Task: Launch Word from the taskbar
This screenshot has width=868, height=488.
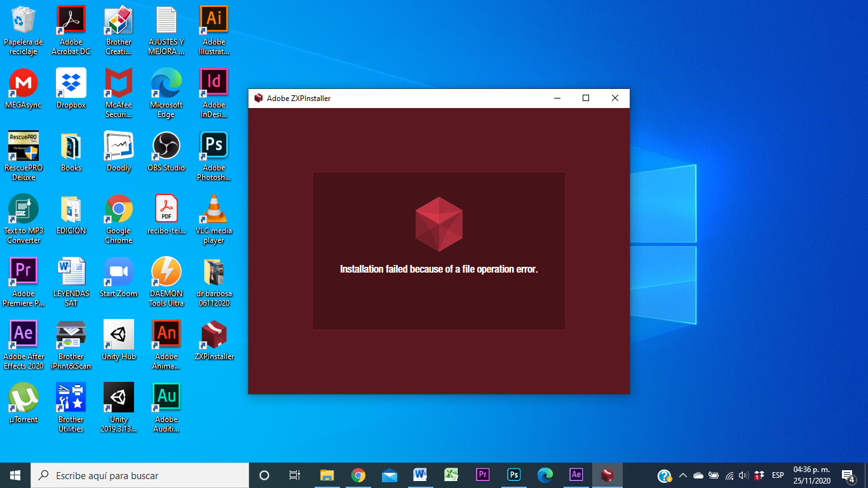Action: click(x=420, y=475)
